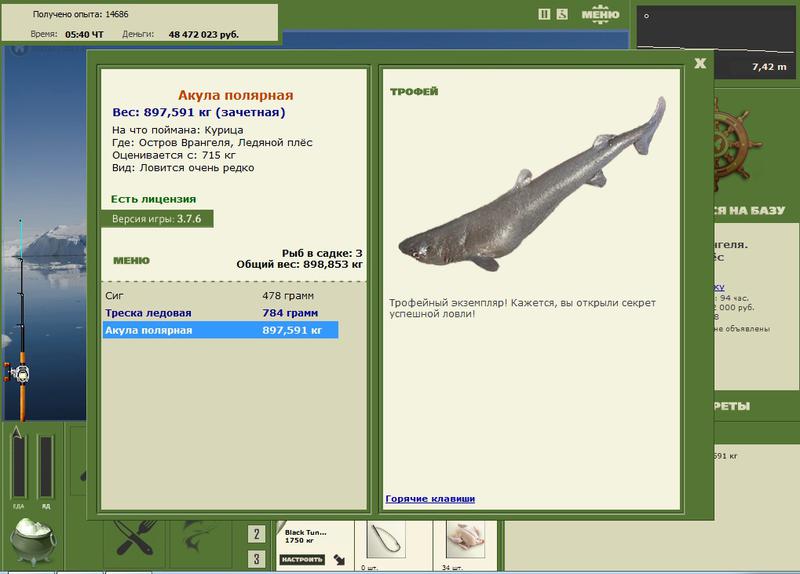Open МЕНЮ inside the fish dialog
The height and width of the screenshot is (574, 800).
pos(132,261)
